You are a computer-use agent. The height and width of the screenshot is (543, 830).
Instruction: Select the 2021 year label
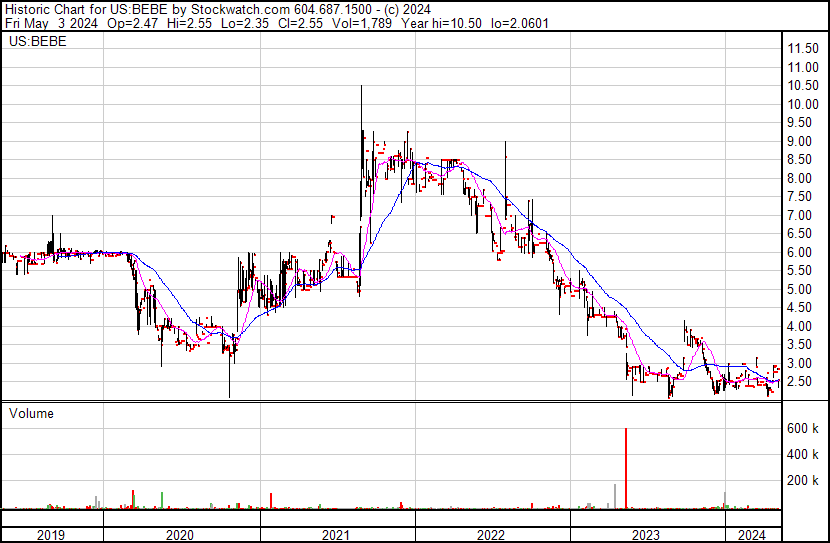tap(336, 535)
